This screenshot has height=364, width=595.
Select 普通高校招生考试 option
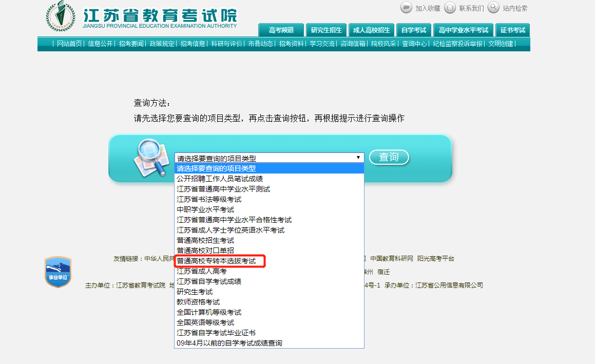click(269, 240)
